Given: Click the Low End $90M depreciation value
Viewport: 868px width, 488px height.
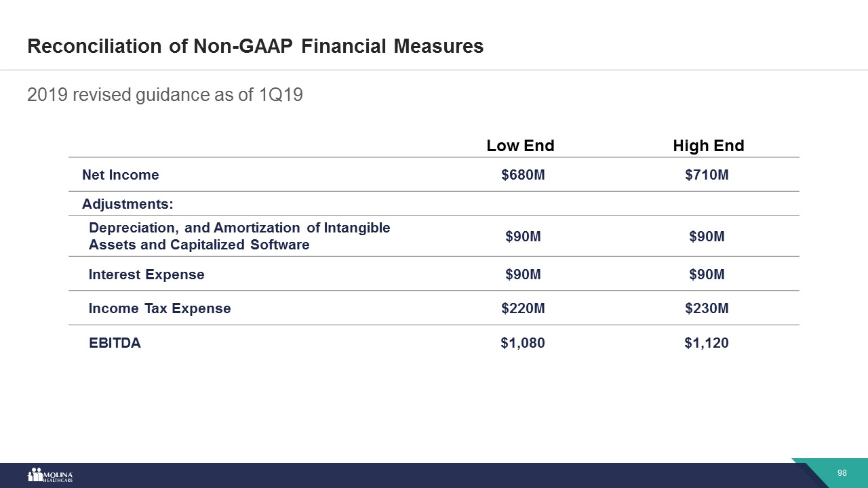Looking at the screenshot, I should (x=523, y=237).
